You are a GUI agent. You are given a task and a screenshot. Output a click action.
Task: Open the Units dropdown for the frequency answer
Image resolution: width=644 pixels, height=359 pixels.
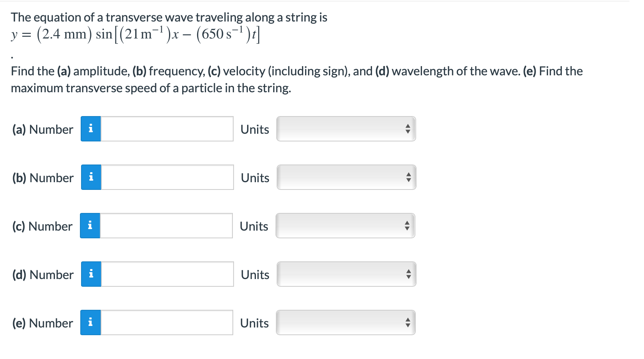(x=346, y=178)
